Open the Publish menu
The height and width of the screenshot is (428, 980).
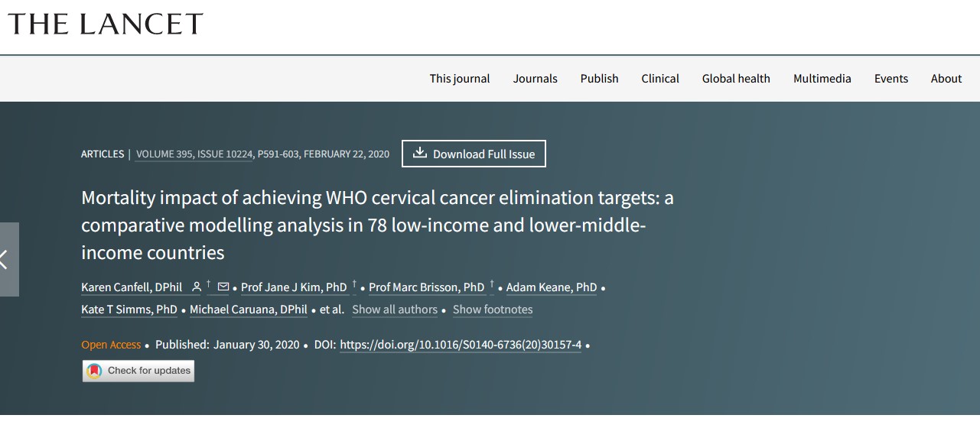[600, 79]
